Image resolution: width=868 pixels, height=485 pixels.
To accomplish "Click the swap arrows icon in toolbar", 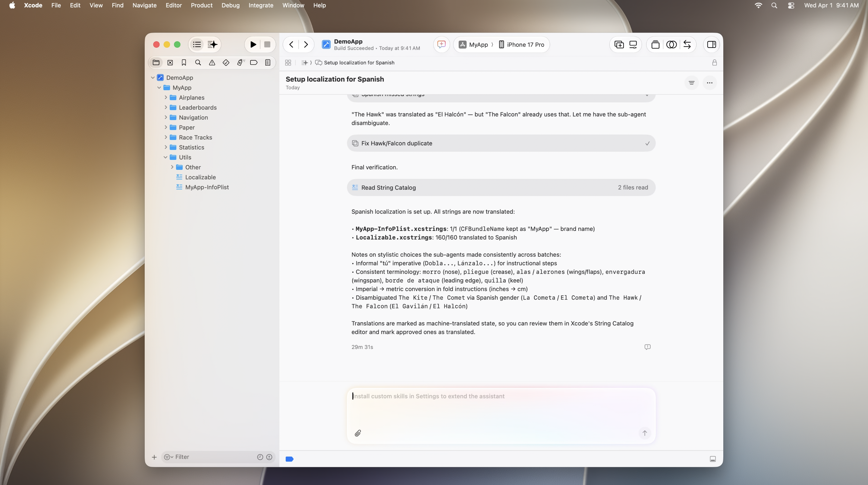I will tap(687, 45).
